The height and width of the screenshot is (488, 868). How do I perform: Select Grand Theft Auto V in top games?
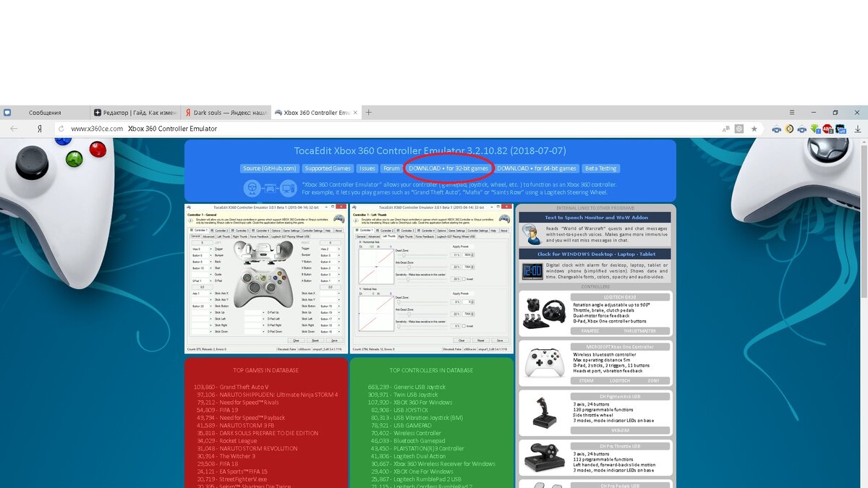pos(231,387)
